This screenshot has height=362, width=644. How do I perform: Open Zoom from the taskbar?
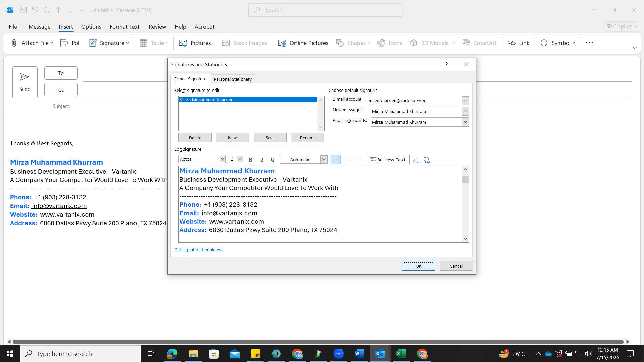click(x=339, y=354)
